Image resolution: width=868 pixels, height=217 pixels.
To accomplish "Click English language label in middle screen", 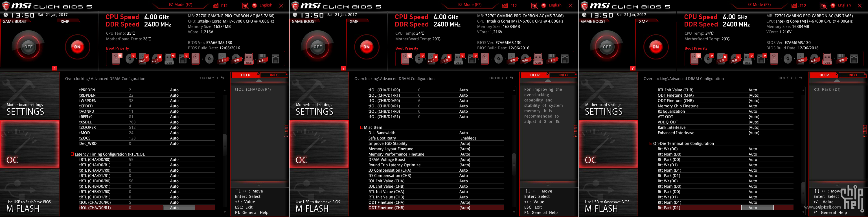I will (555, 5).
